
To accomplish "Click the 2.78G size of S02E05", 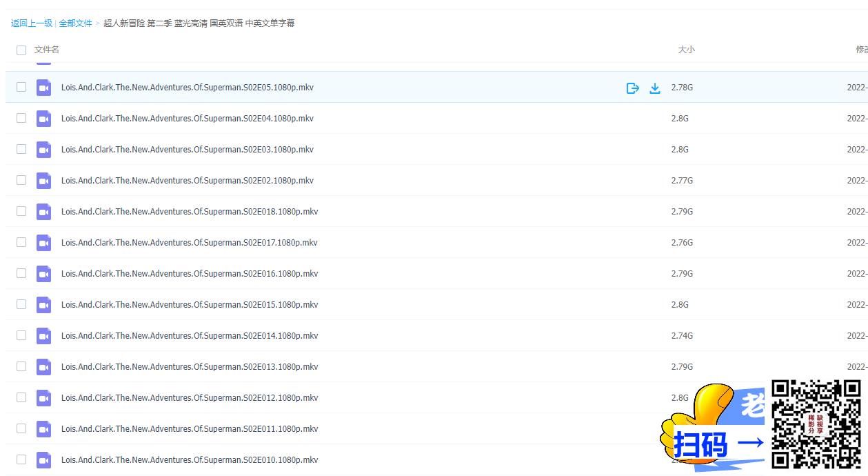I will point(682,88).
